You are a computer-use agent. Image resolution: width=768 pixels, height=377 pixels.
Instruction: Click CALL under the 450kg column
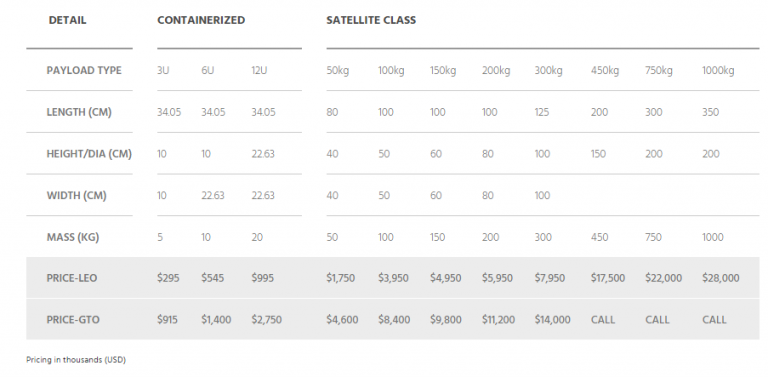[x=602, y=320]
